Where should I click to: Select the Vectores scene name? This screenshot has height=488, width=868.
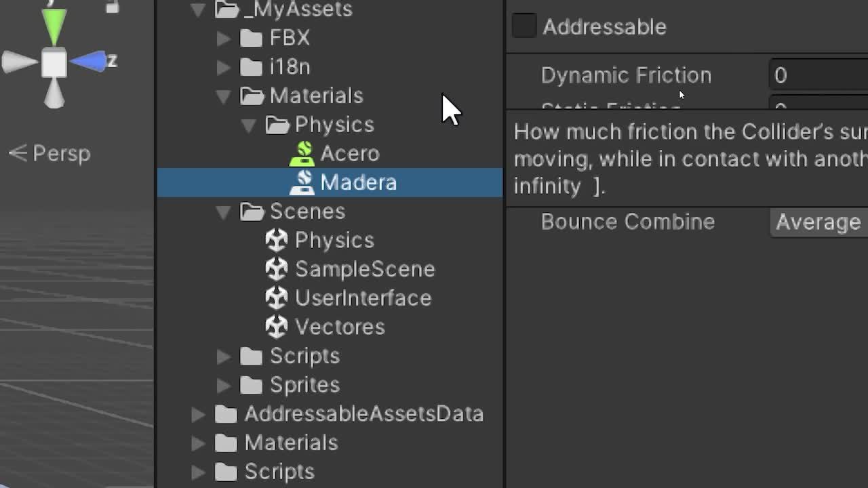pos(340,327)
